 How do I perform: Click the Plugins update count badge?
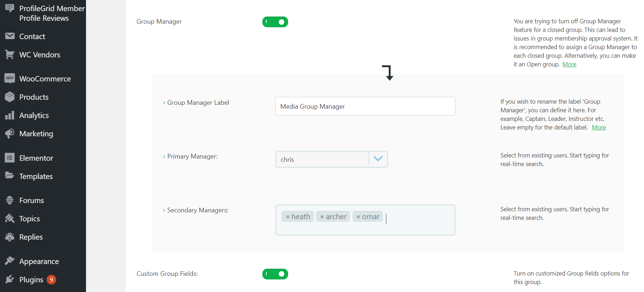pyautogui.click(x=51, y=279)
